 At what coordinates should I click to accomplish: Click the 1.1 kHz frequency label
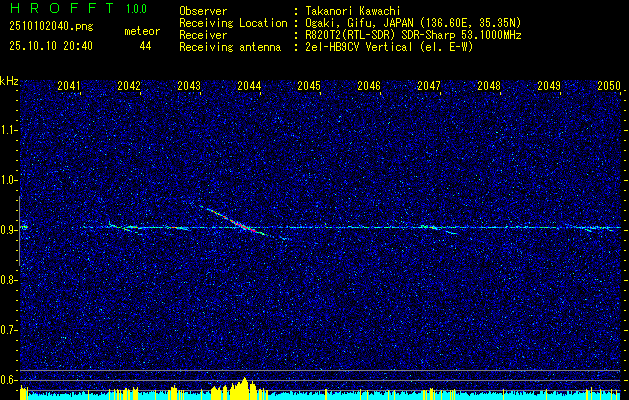[8, 130]
